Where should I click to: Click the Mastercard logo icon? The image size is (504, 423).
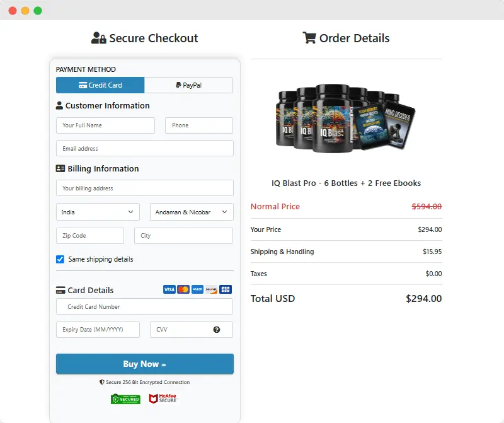(183, 289)
